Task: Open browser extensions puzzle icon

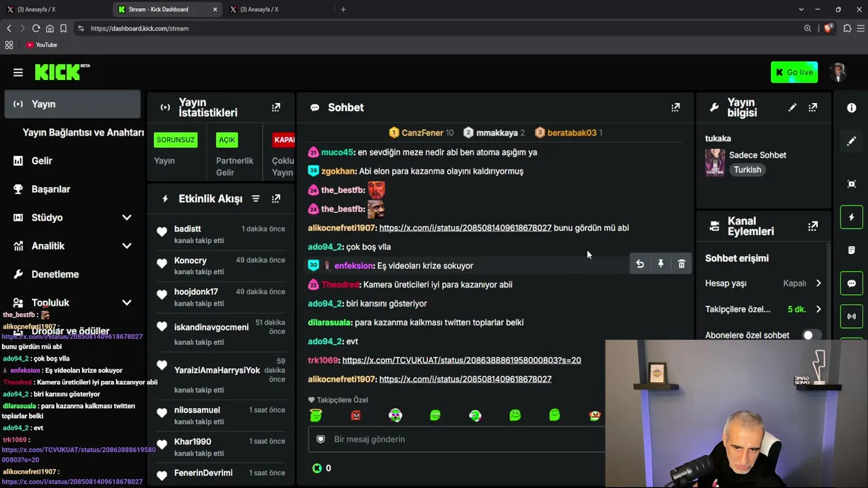Action: (x=847, y=28)
